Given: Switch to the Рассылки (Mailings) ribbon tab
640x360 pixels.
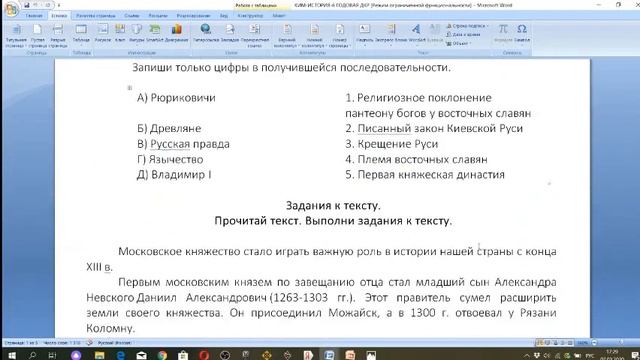Looking at the screenshot, I should pyautogui.click(x=158, y=16).
